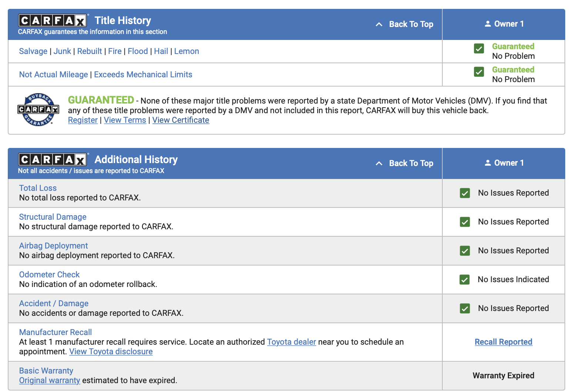573x392 pixels.
Task: Open View Certificate link
Action: pyautogui.click(x=181, y=120)
